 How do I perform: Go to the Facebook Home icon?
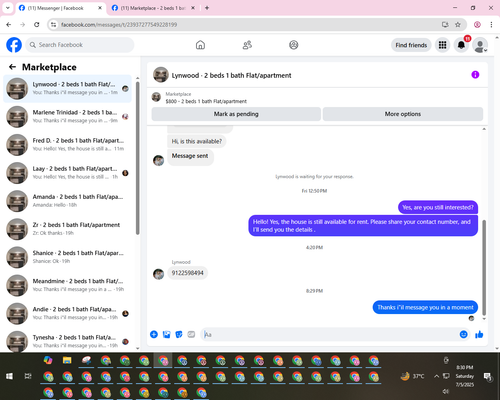pyautogui.click(x=200, y=45)
